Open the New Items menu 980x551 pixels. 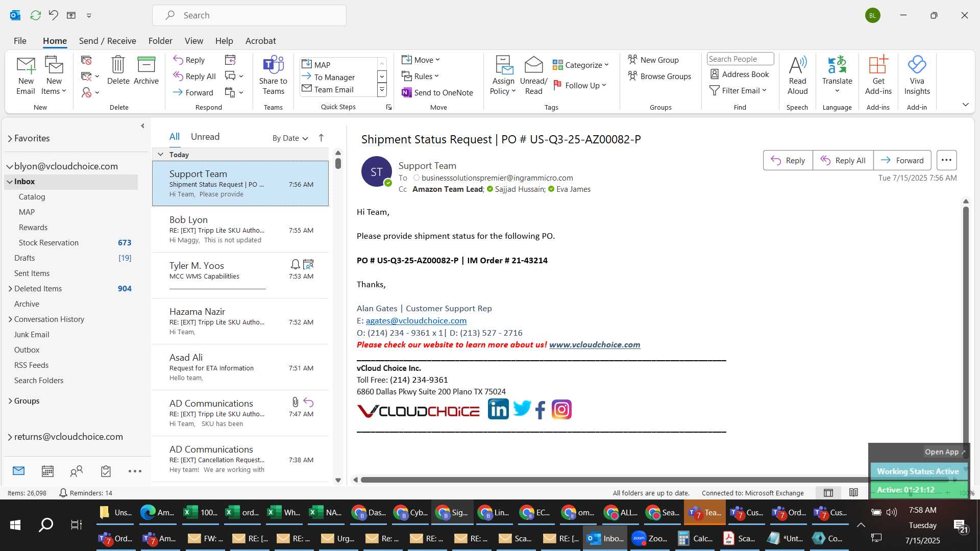point(54,76)
